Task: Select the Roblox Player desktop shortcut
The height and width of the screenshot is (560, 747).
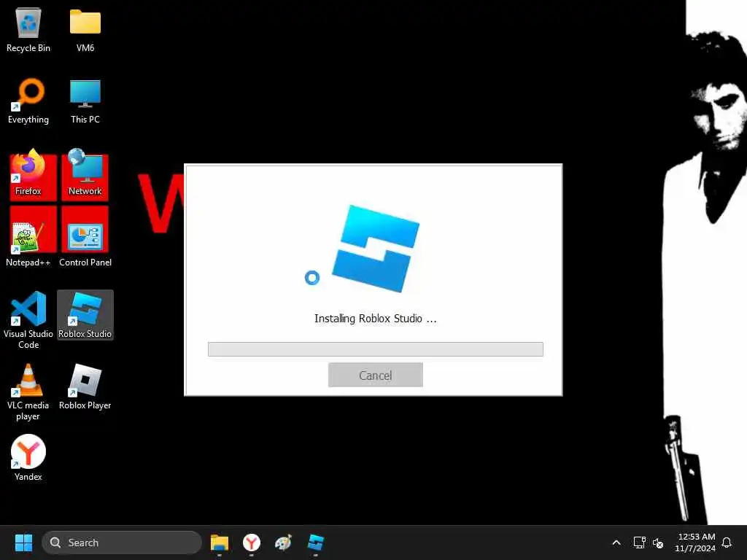Action: [85, 386]
